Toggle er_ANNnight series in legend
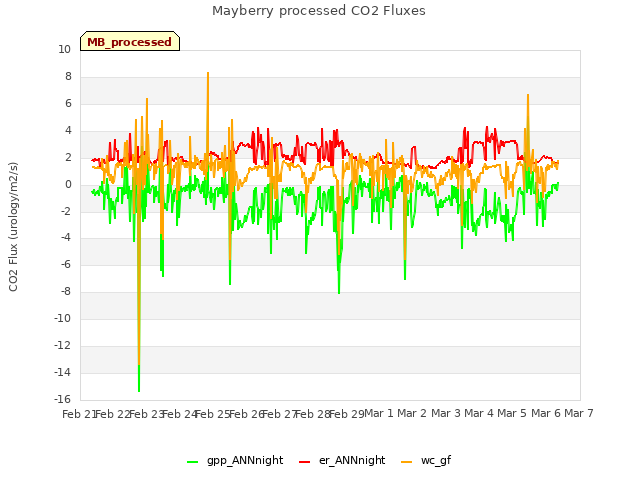640x480 pixels. (x=342, y=460)
